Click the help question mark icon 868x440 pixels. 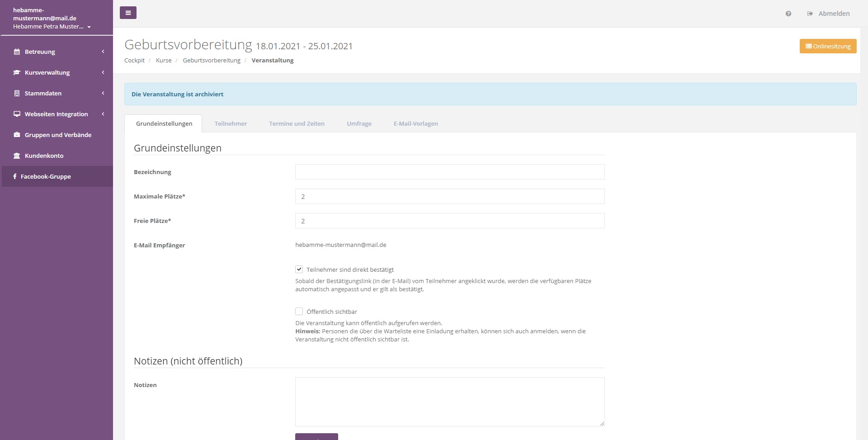(788, 14)
